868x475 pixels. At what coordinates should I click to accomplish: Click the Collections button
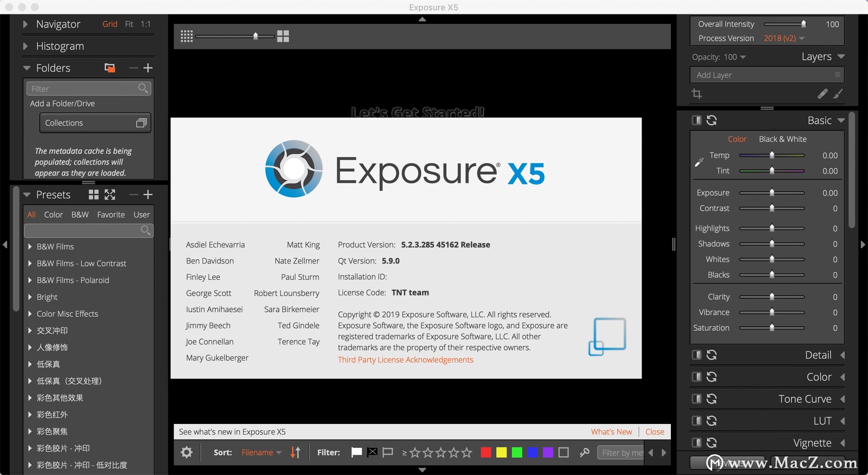(x=95, y=123)
